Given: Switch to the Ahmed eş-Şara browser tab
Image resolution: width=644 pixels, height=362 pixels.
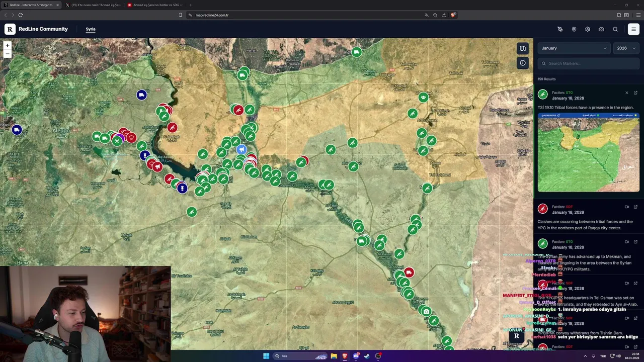Looking at the screenshot, I should 154,5.
